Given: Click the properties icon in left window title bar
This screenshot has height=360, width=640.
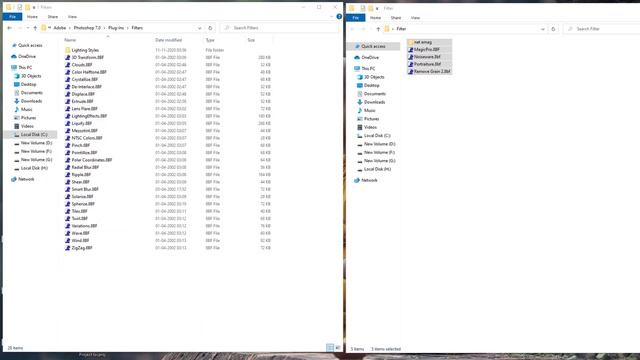Looking at the screenshot, I should (x=19, y=7).
